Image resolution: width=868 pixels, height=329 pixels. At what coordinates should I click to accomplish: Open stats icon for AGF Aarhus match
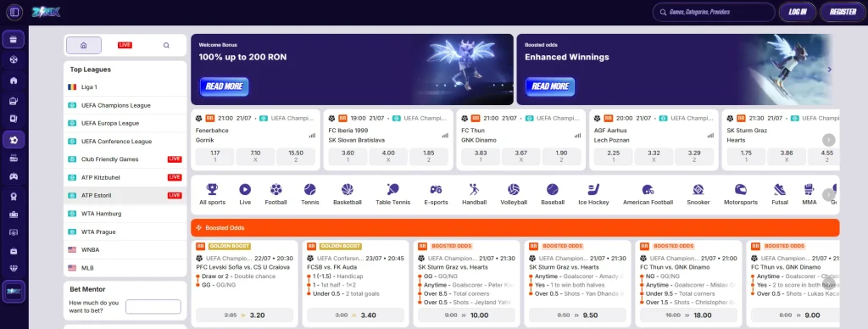point(711,135)
